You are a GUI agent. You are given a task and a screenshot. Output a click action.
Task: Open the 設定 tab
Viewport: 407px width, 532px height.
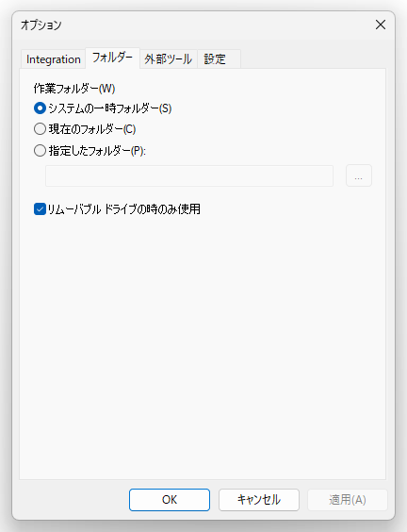(219, 59)
